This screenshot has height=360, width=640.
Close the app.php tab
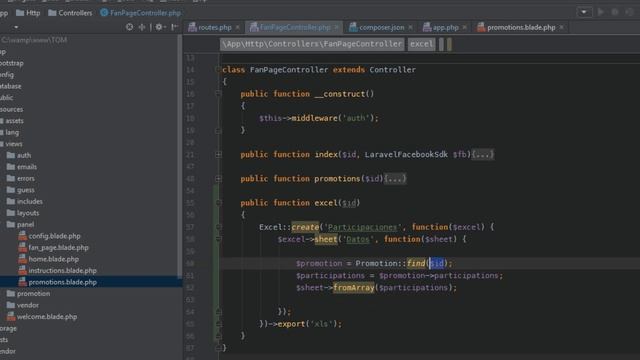(464, 27)
